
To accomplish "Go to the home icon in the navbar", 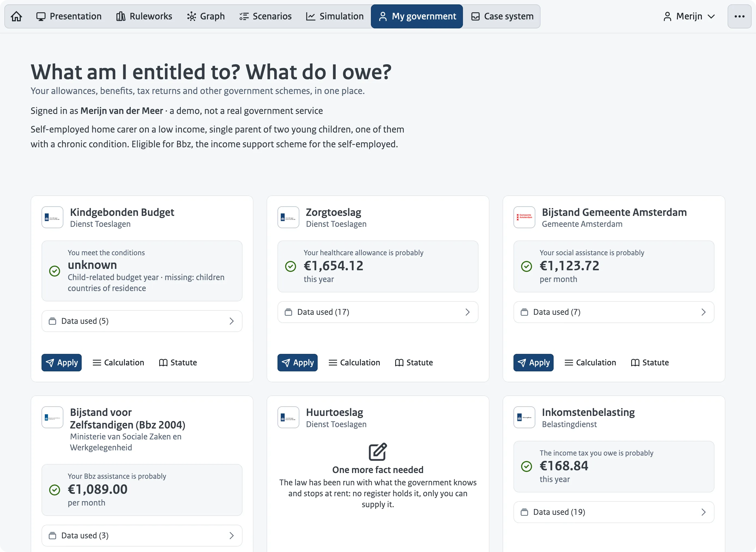I will click(16, 16).
